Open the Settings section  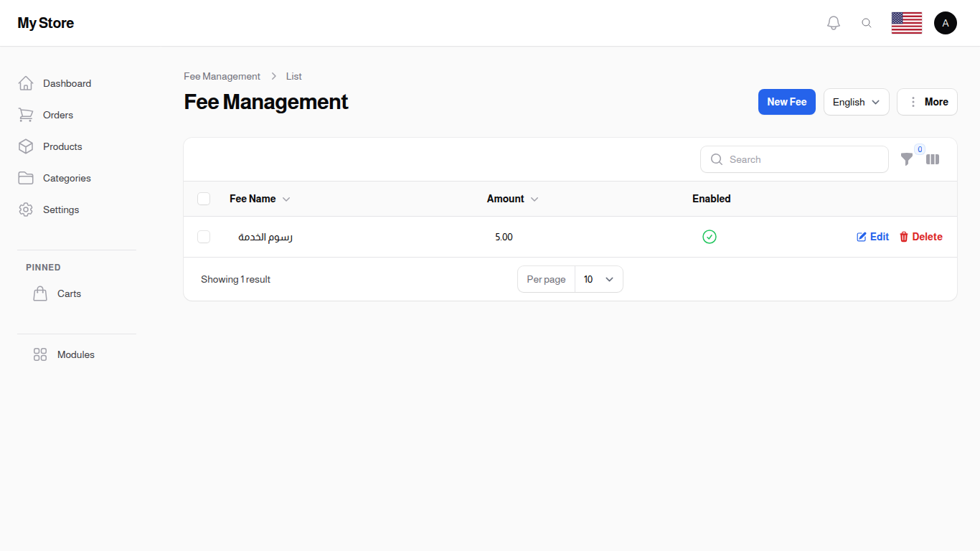click(60, 209)
